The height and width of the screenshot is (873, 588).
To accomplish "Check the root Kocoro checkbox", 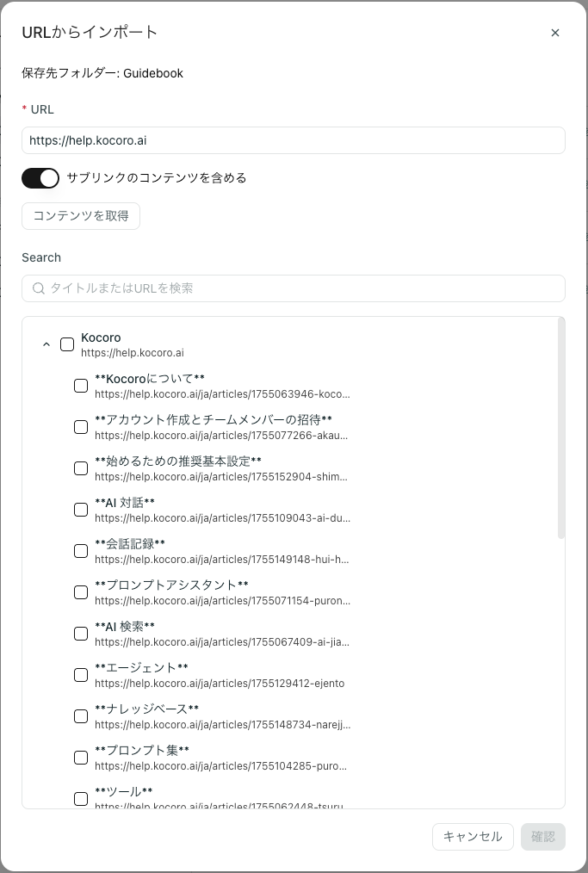I will (67, 344).
